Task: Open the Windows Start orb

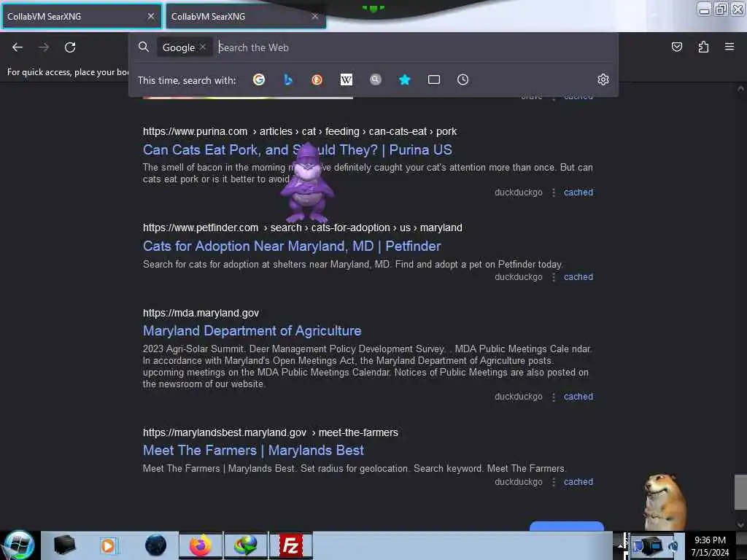Action: click(x=19, y=545)
